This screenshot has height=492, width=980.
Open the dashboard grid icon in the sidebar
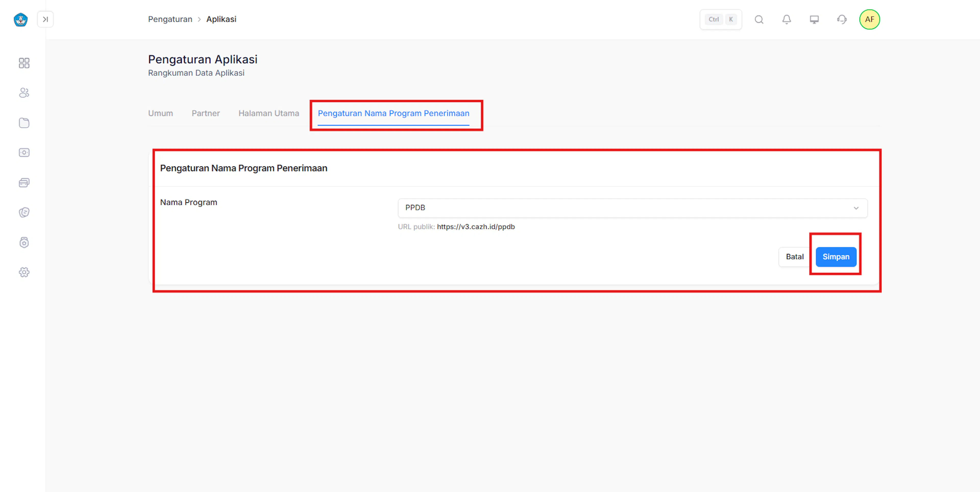(24, 63)
